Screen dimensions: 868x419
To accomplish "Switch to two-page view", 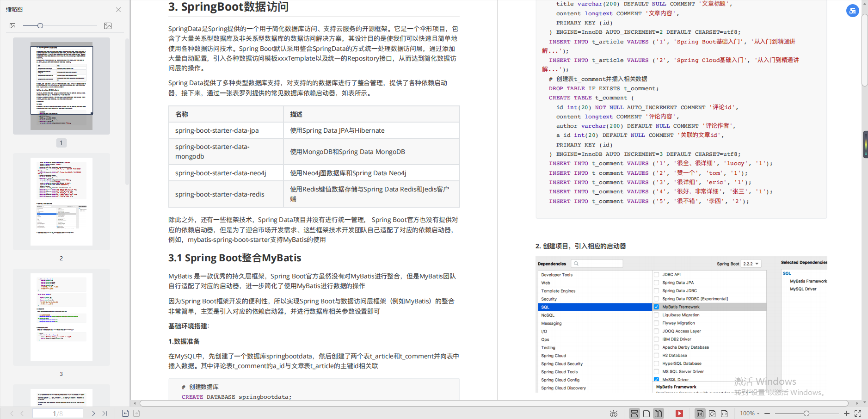I will tap(659, 413).
